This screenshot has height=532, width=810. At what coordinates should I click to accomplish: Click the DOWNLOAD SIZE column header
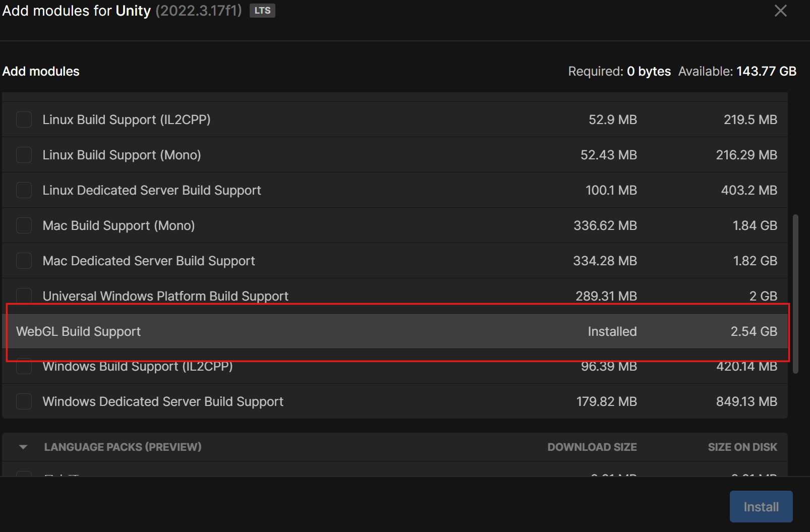coord(592,447)
